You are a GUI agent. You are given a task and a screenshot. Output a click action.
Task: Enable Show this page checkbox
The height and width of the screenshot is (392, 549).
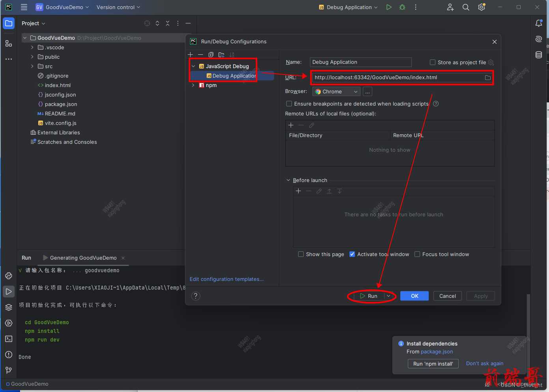coord(301,254)
